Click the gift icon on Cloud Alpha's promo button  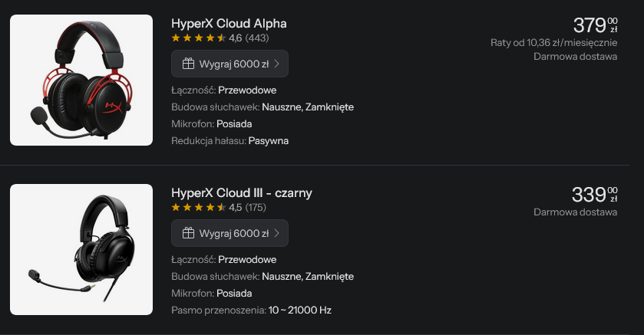[x=188, y=64]
